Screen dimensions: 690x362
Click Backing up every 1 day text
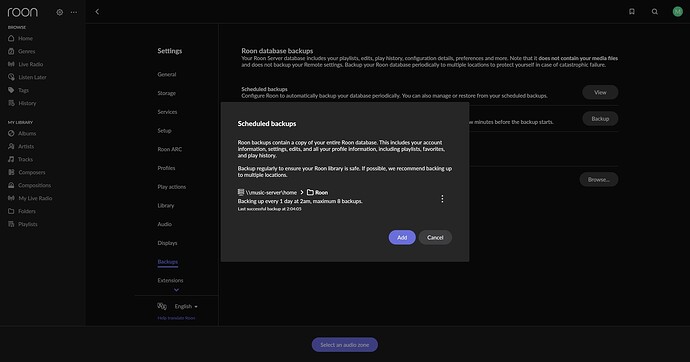coord(300,201)
